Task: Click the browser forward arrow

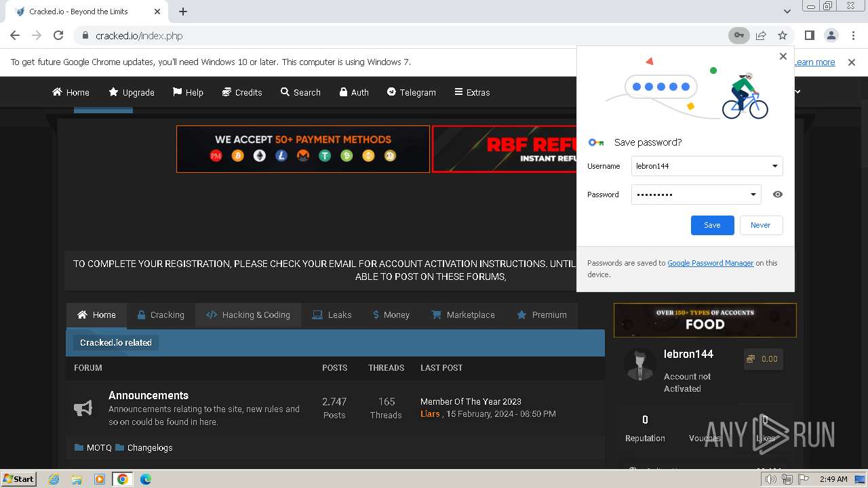Action: 37,35
